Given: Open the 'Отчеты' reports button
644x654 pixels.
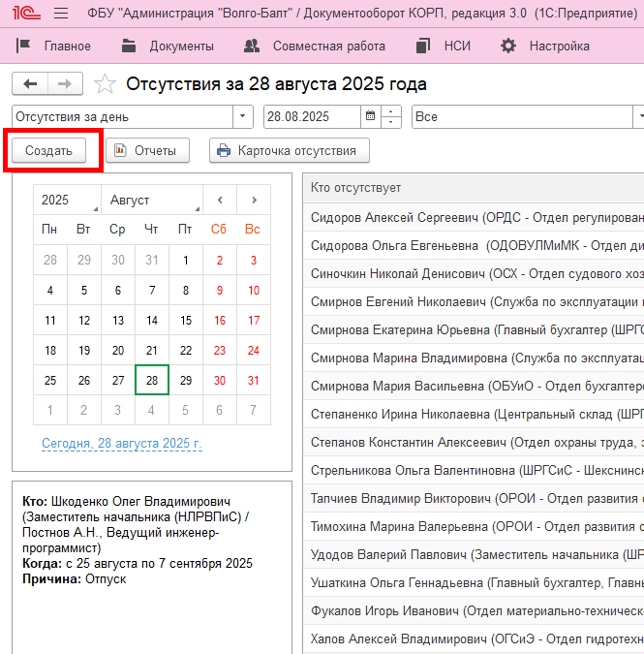Looking at the screenshot, I should coord(147,150).
